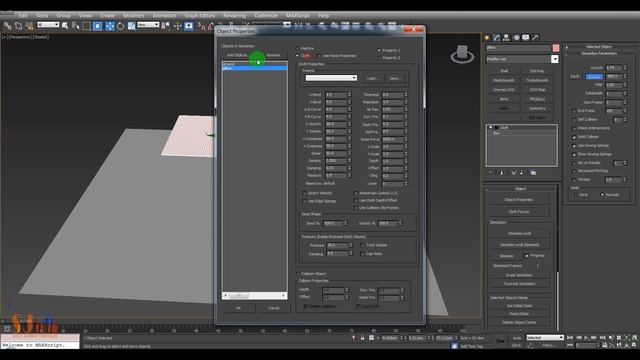The width and height of the screenshot is (640, 360).
Task: Enable the Track Volume checkbox
Action: pos(362,245)
